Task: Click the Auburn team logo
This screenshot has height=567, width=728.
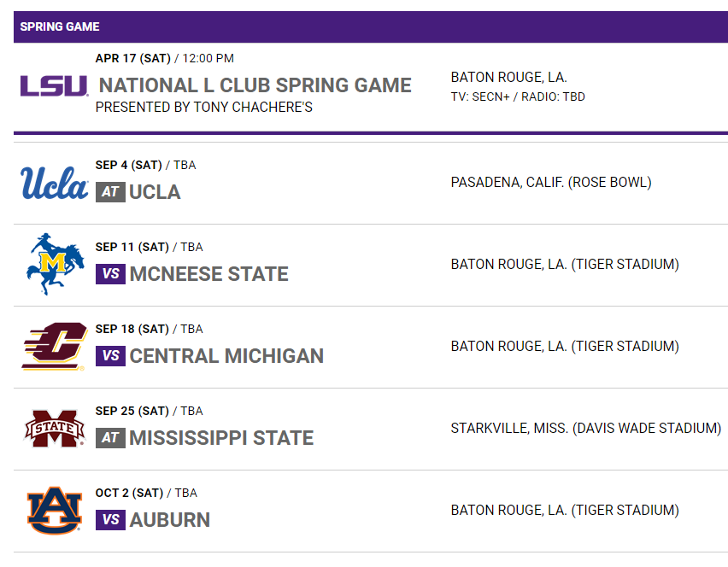Action: (54, 511)
